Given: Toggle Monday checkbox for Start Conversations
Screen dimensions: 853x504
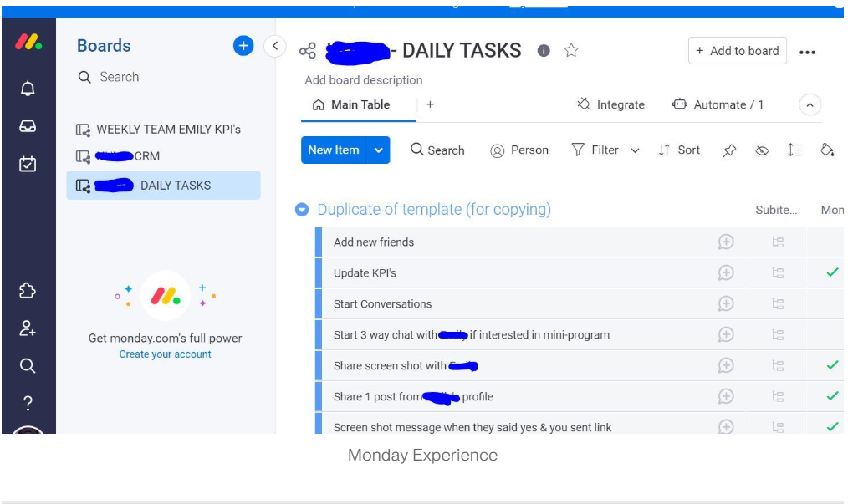Looking at the screenshot, I should [825, 304].
